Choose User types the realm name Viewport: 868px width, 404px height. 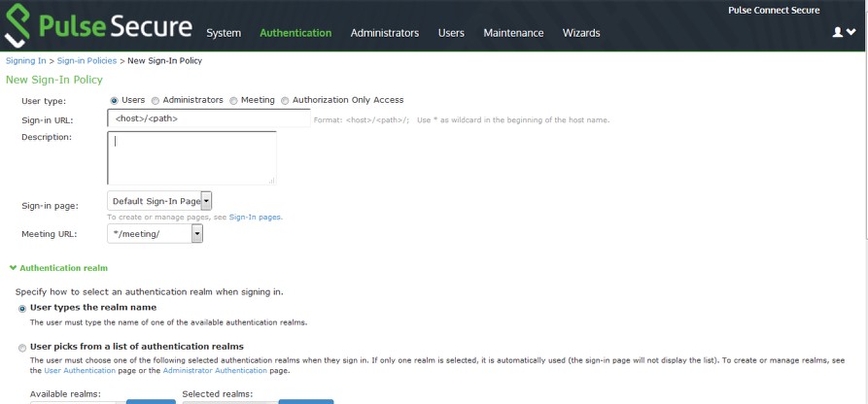[22, 308]
